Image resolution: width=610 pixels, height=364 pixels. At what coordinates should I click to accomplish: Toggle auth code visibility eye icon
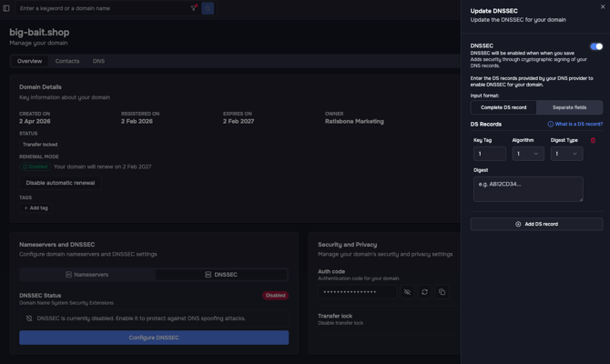(407, 292)
